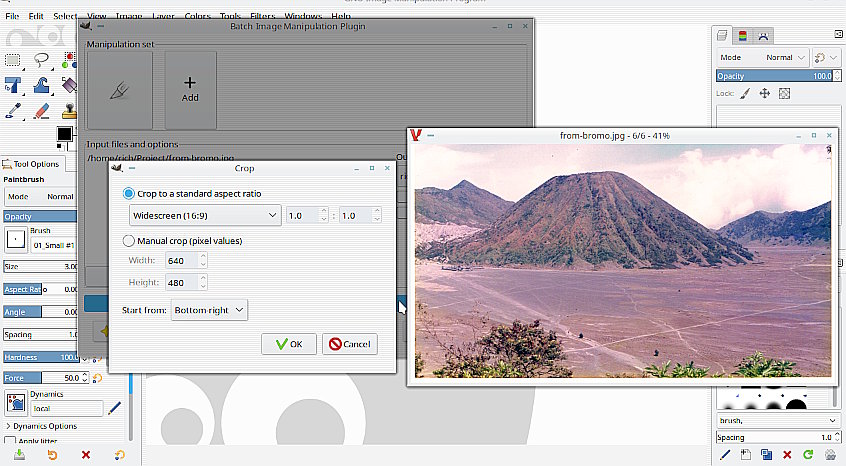Reset Force to default icon
This screenshot has width=846, height=466.
pyautogui.click(x=98, y=378)
